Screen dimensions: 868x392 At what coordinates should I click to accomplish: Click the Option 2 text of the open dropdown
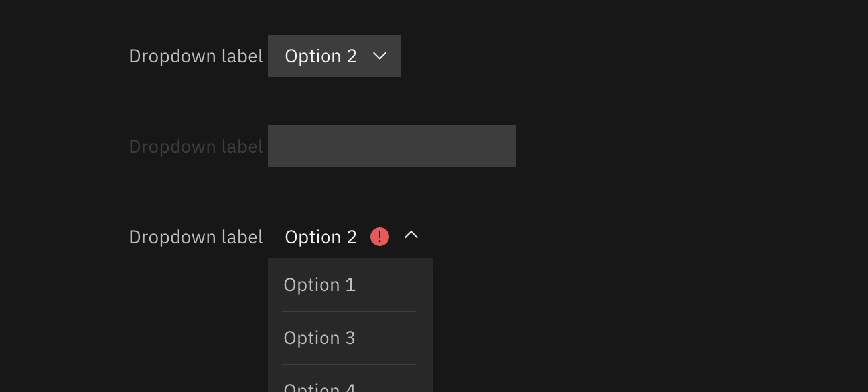pos(321,237)
